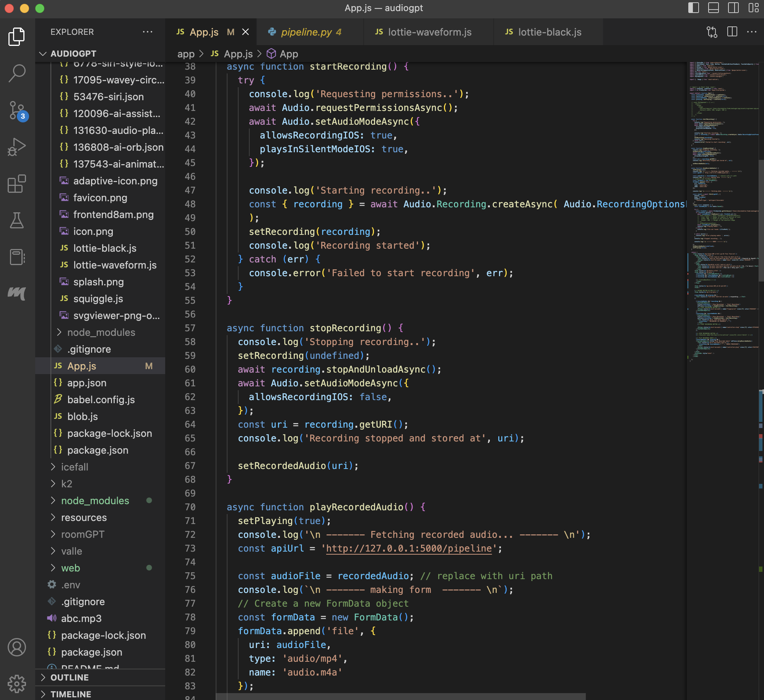Collapse the AUDIOGPT explorer section
This screenshot has width=764, height=700.
[43, 54]
